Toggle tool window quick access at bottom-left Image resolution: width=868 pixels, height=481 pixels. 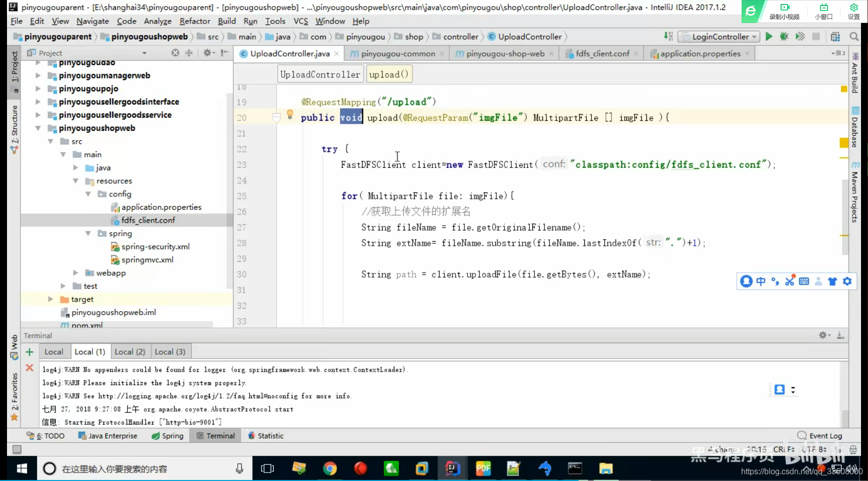17,450
